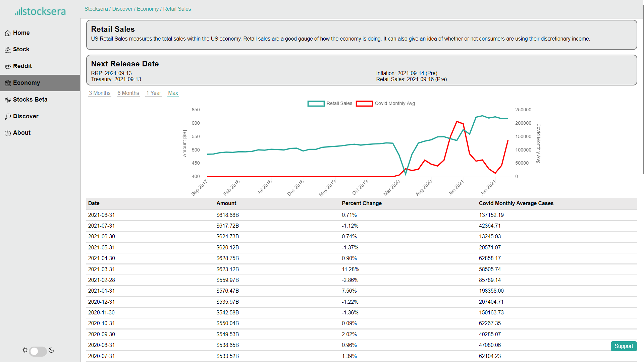Click the Discover magnifying glass icon
The height and width of the screenshot is (362, 644).
pos(8,117)
